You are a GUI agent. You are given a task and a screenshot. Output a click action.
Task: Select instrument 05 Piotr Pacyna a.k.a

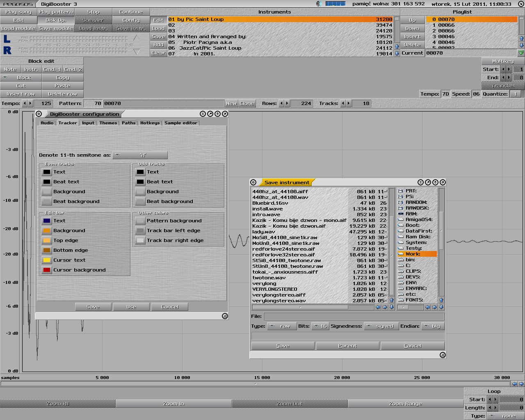[281, 42]
